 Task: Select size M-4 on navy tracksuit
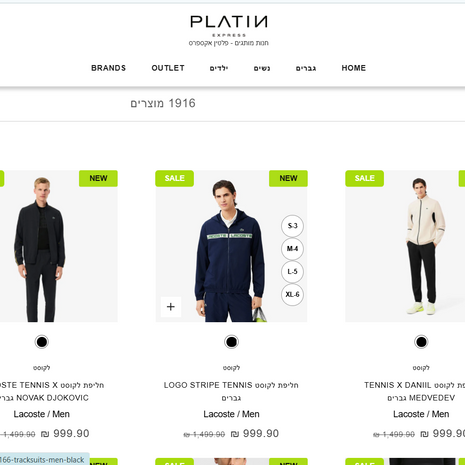pyautogui.click(x=292, y=249)
